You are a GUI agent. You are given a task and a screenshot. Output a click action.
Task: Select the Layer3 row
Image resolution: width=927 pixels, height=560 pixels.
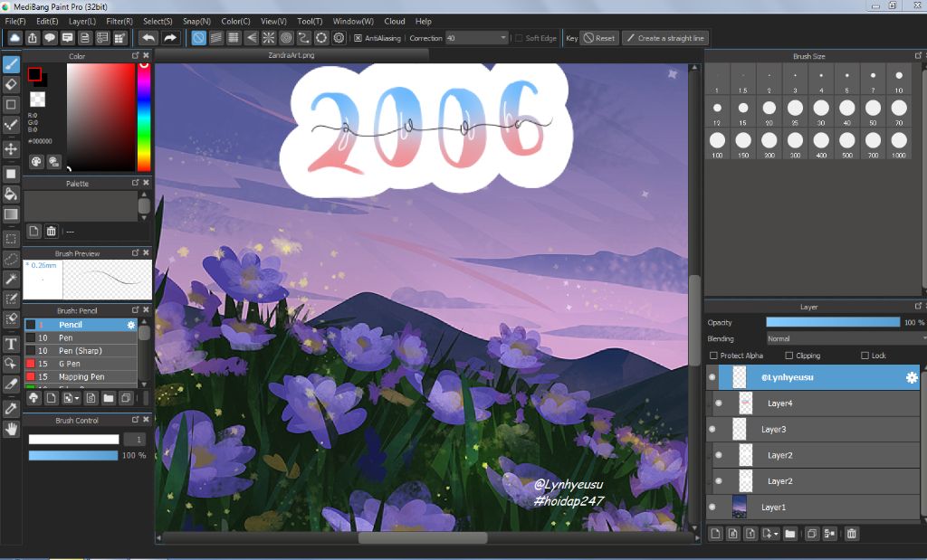813,430
